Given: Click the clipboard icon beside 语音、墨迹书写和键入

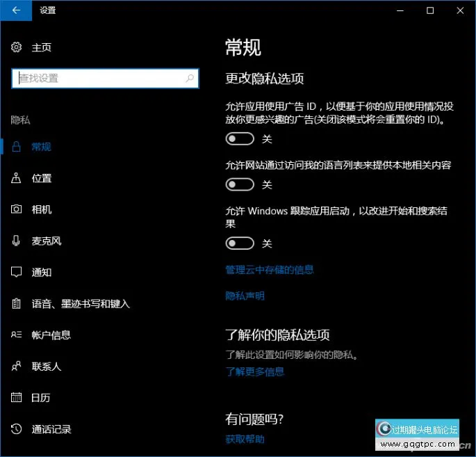Looking at the screenshot, I should coord(16,303).
